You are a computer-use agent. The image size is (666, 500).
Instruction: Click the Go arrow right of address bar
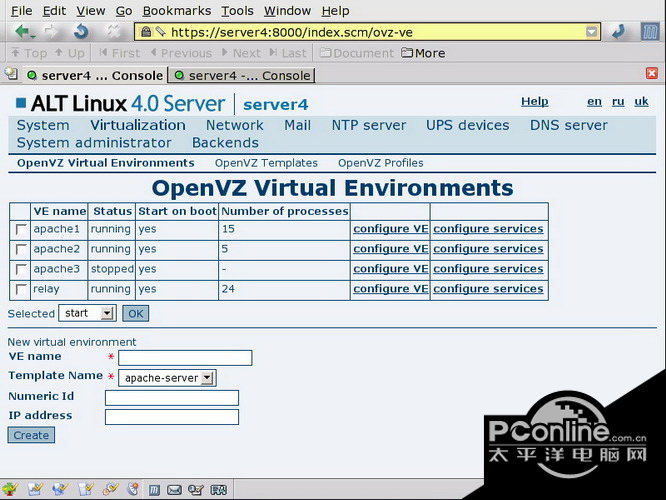tap(619, 32)
